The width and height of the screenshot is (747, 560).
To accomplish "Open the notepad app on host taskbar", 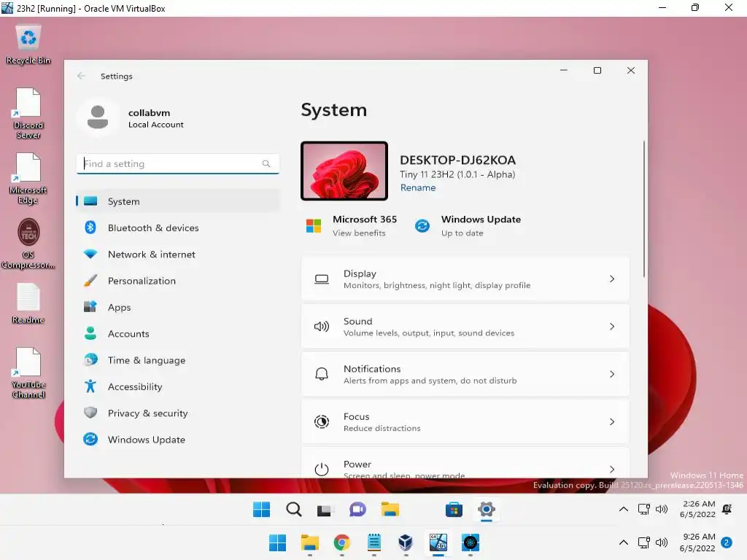I will pyautogui.click(x=374, y=542).
